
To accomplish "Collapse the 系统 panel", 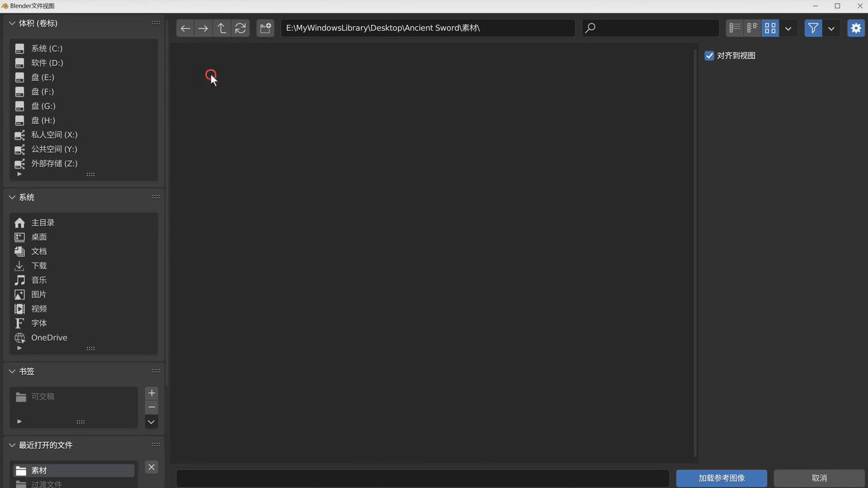I will (12, 197).
